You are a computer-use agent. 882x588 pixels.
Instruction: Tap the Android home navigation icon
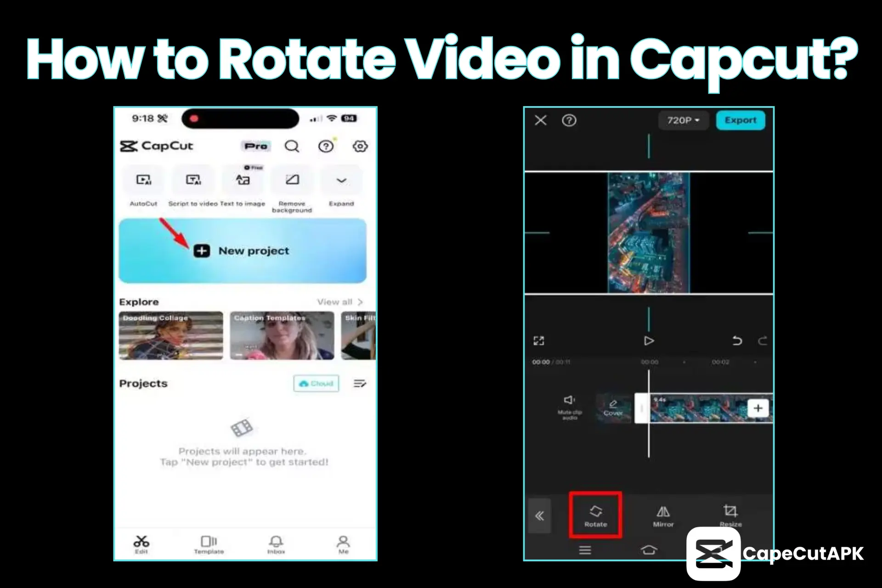pos(649,550)
